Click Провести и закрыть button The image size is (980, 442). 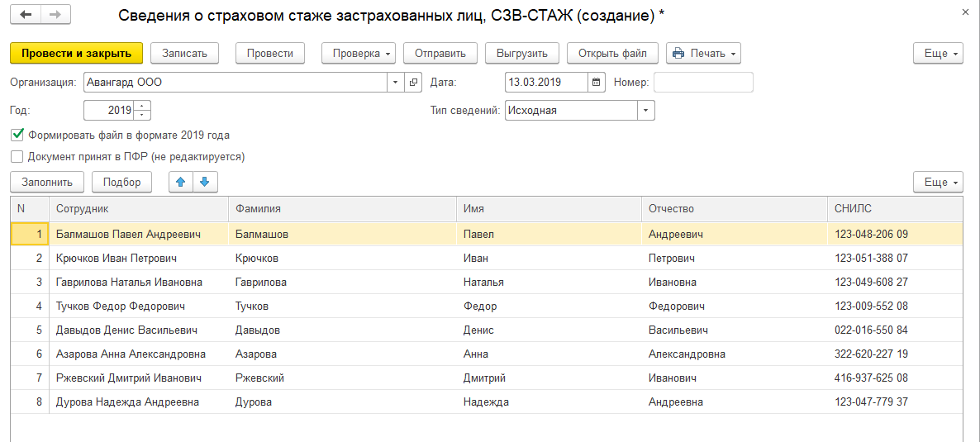coord(76,53)
